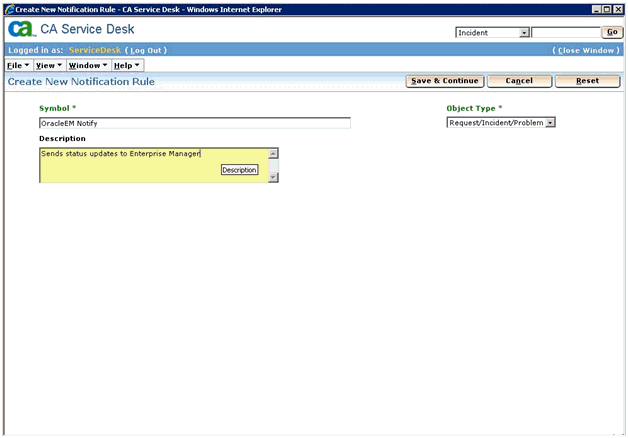Open the Window menu
The image size is (628, 438).
point(88,65)
